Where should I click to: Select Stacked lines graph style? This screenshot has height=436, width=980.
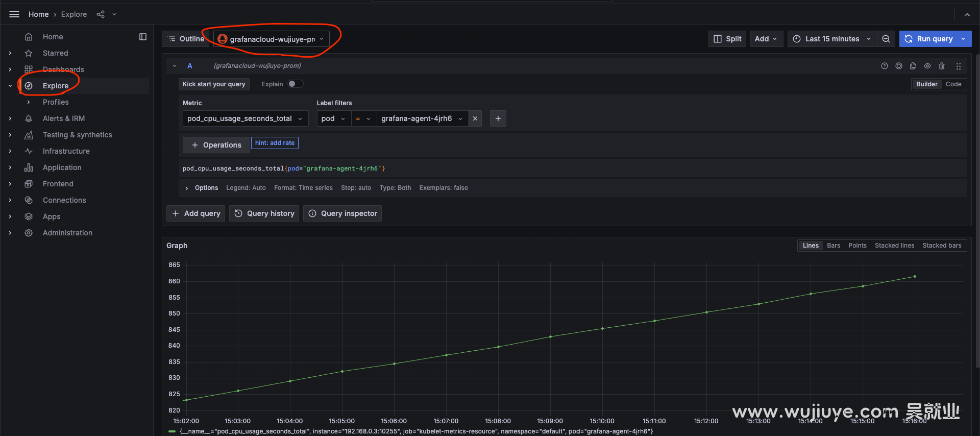coord(894,246)
